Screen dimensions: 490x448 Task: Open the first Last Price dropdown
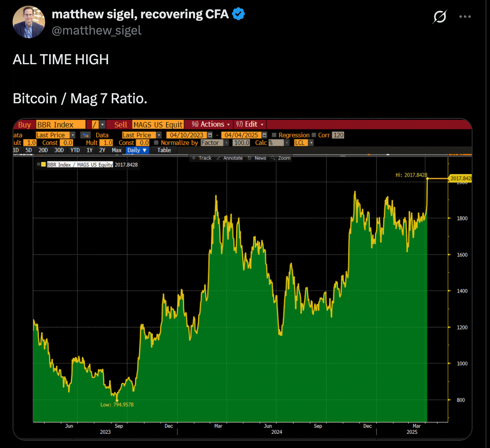point(55,135)
